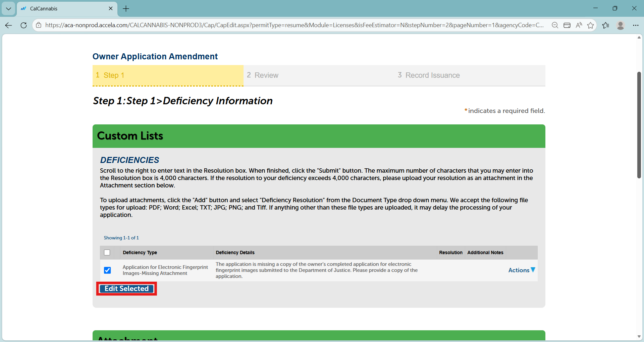Click the scrollbar down arrow
Screen dimensions: 644x342
[x=639, y=337]
